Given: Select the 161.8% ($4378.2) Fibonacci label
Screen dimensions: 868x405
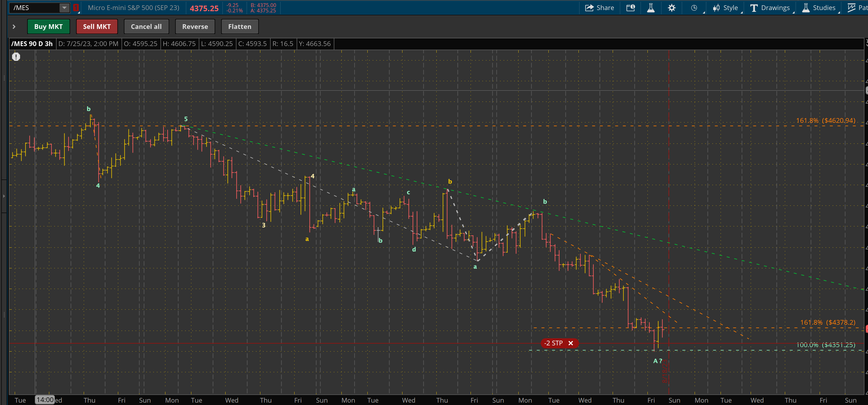Looking at the screenshot, I should point(828,322).
